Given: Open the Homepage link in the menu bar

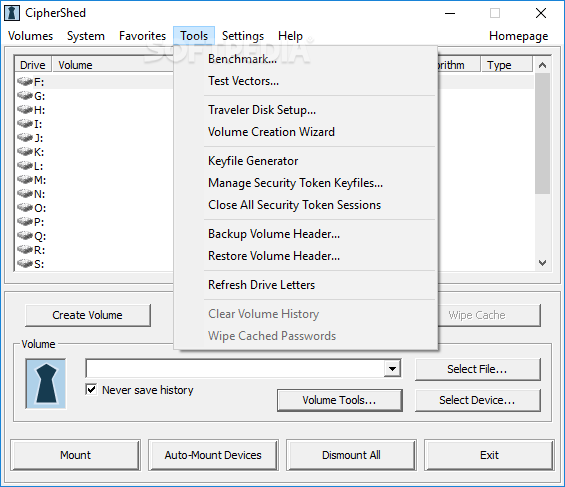Looking at the screenshot, I should click(519, 36).
